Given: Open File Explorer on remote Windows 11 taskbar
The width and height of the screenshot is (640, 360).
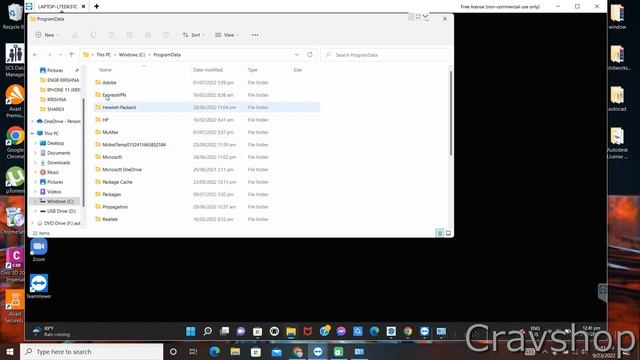Looking at the screenshot, I should (291, 331).
